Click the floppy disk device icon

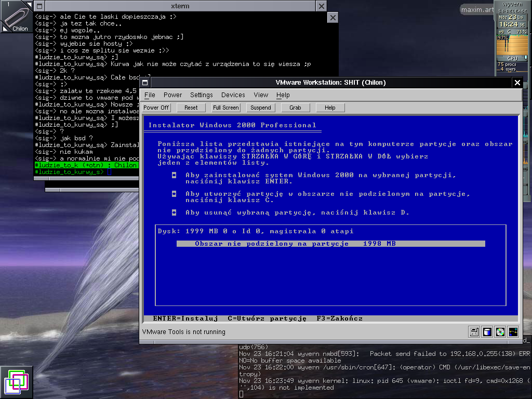click(x=474, y=331)
